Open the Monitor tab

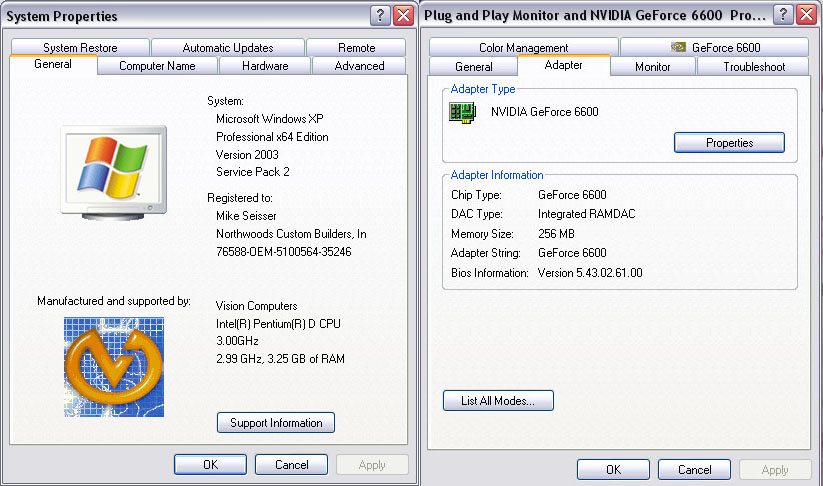coord(652,67)
